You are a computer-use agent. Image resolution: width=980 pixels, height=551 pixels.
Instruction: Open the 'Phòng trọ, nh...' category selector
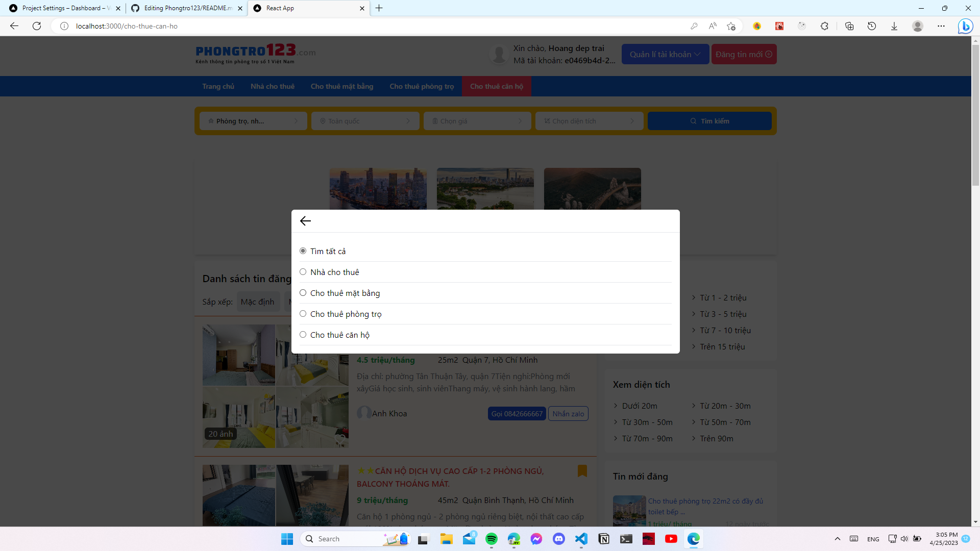(x=253, y=121)
